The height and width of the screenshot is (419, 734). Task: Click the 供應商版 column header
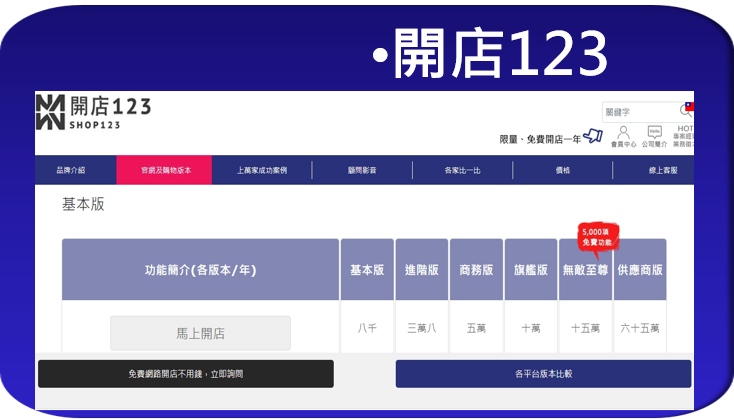(640, 270)
